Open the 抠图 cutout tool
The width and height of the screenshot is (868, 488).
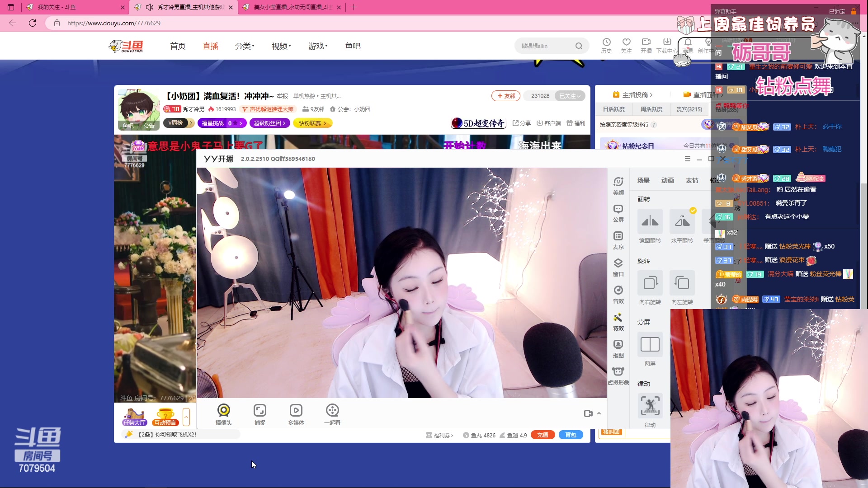(618, 348)
